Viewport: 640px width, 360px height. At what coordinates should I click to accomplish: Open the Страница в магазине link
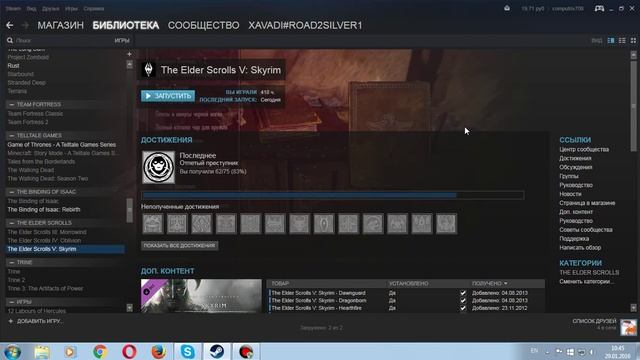(x=587, y=203)
